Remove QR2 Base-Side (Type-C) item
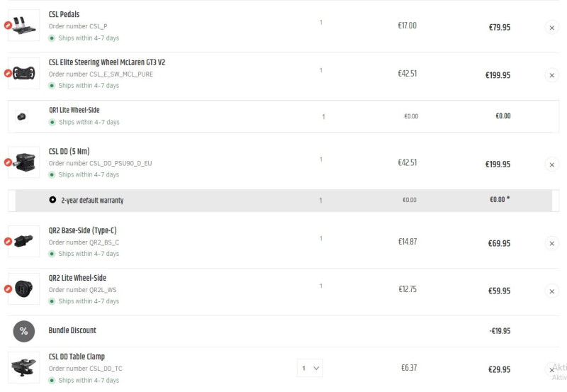 [552, 243]
